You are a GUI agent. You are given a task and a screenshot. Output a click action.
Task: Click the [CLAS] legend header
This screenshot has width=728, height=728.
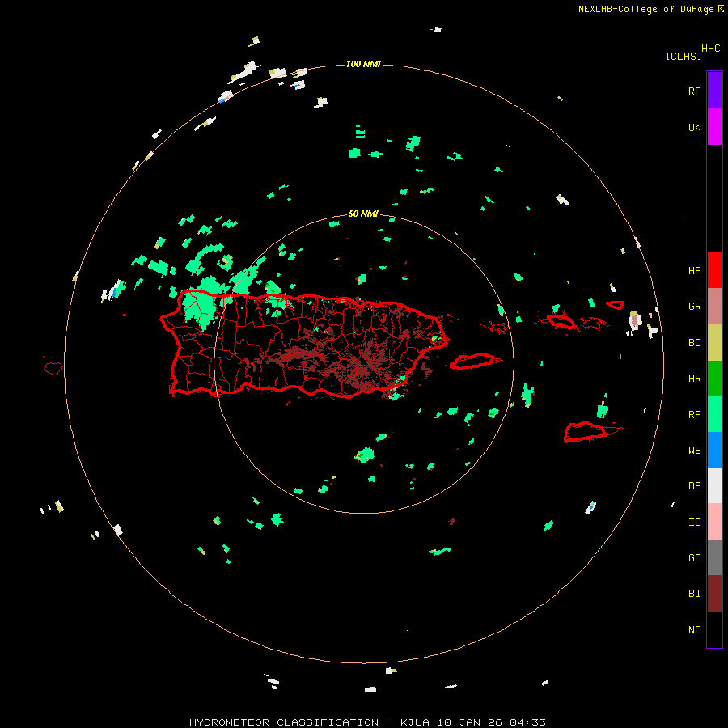click(684, 56)
